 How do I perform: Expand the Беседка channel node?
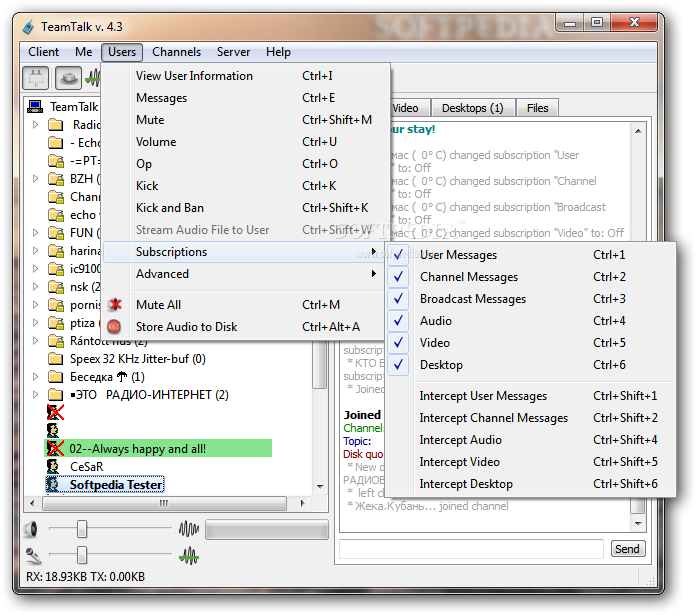(36, 377)
